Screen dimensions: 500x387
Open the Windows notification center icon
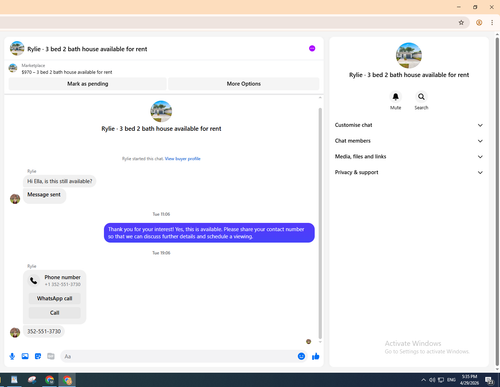tap(489, 380)
